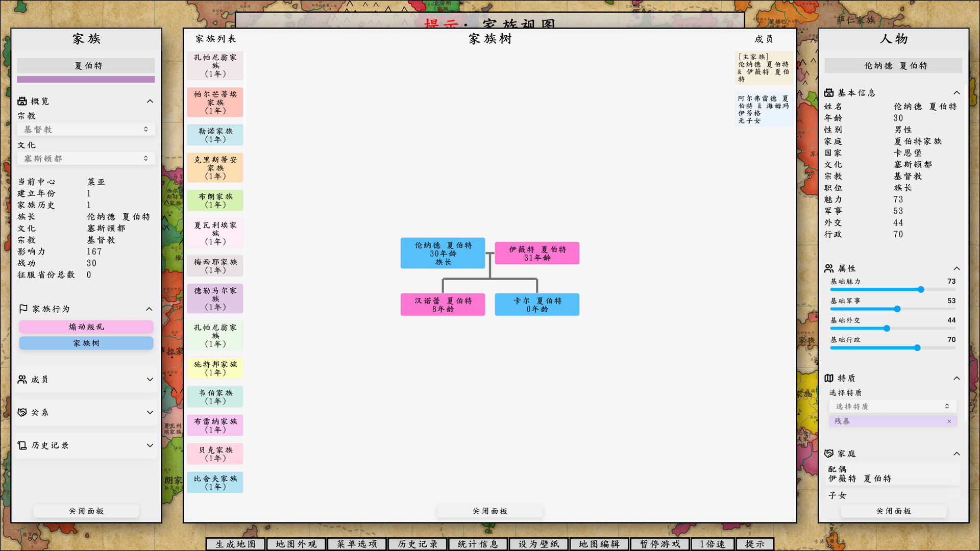
Task: Click the 成员 people icon on the left panel
Action: pos(22,380)
